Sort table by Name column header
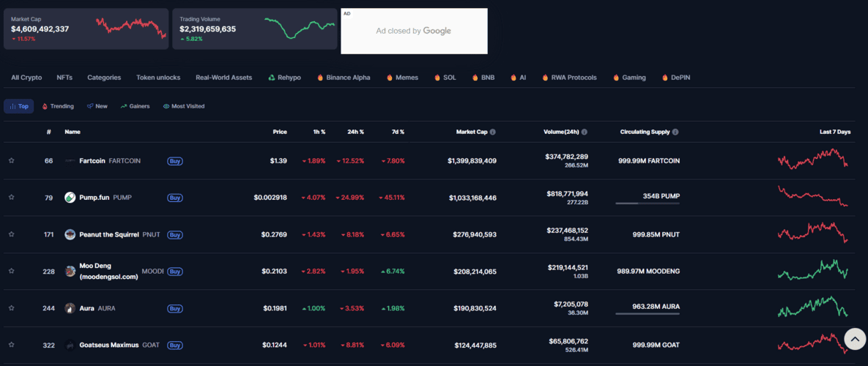 pos(73,132)
